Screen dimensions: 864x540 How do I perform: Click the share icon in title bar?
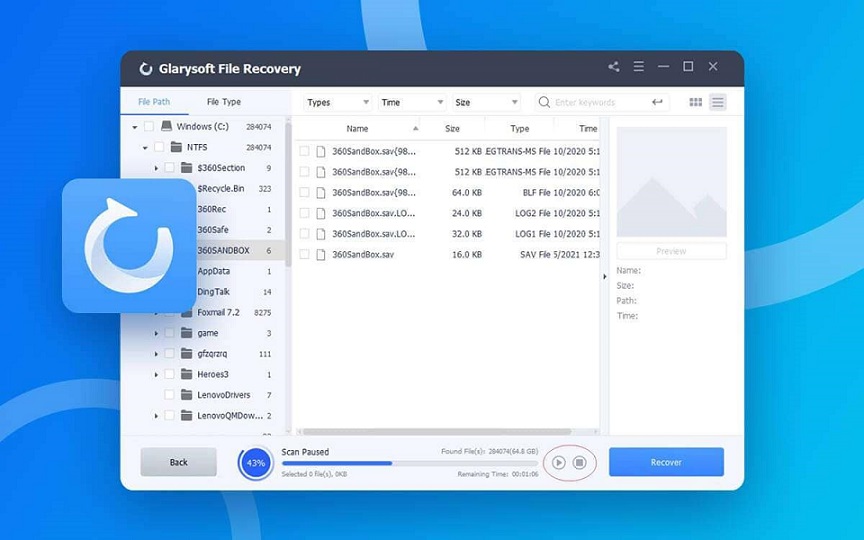pos(613,67)
